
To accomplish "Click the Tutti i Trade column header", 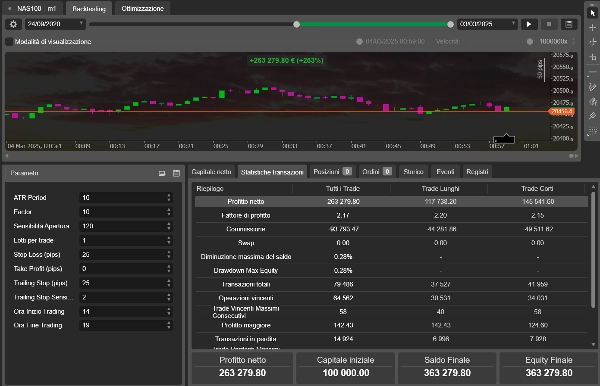I will [342, 189].
